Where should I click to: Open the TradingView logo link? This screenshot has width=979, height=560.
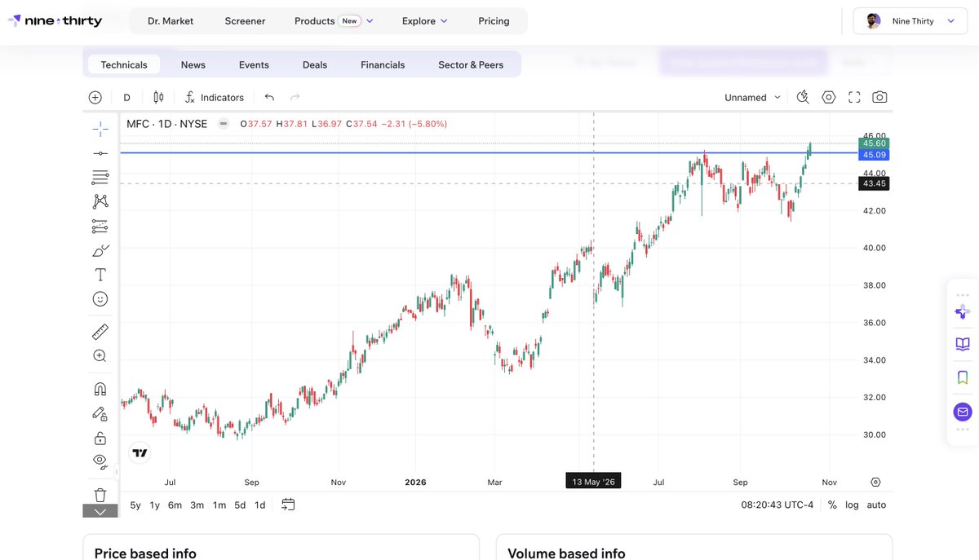(140, 452)
